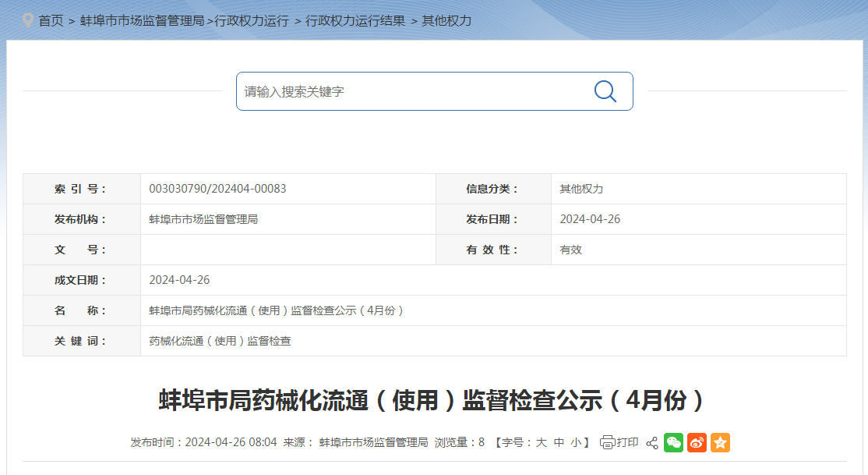Click the 索引号 label cell
The height and width of the screenshot is (475, 868).
click(82, 189)
